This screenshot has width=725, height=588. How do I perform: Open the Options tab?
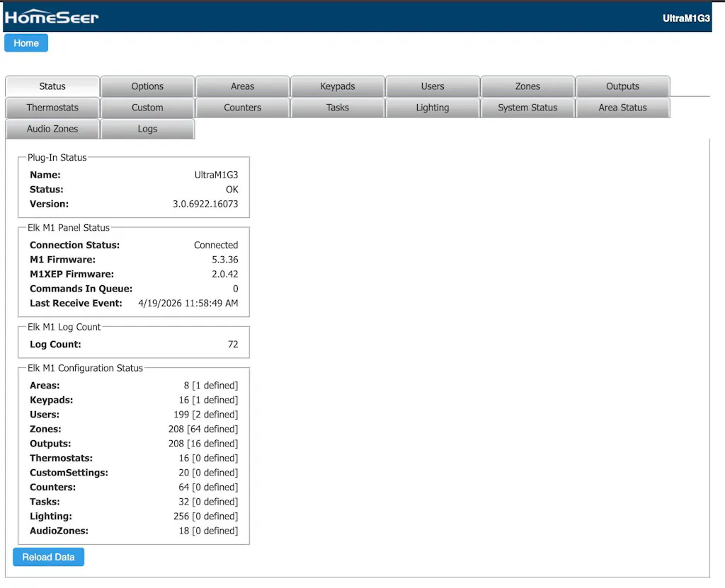147,86
